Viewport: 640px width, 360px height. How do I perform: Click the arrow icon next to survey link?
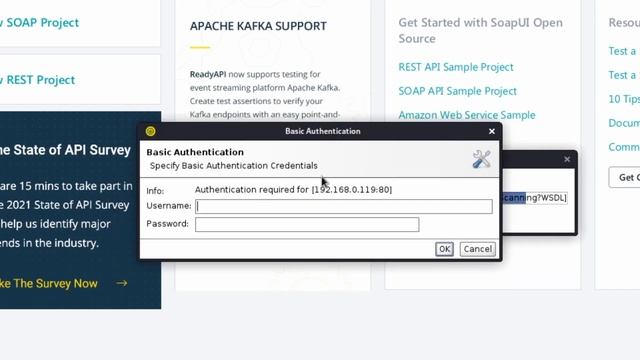(x=122, y=283)
